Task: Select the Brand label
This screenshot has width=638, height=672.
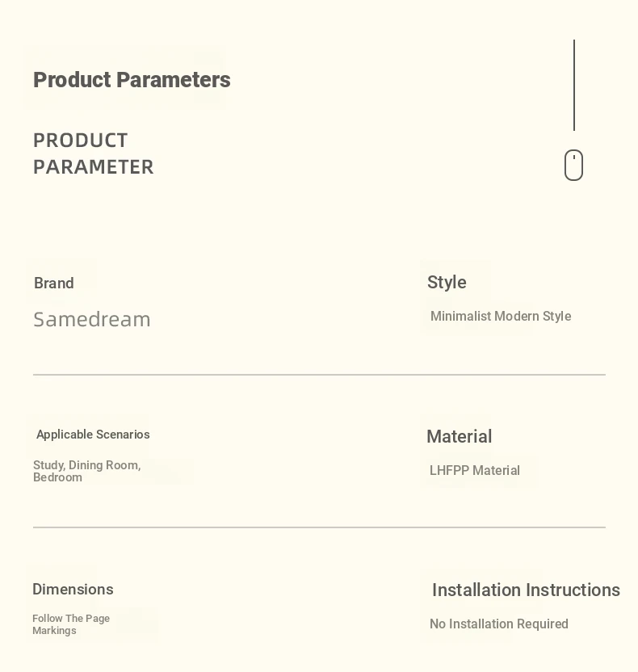Action: pos(54,283)
